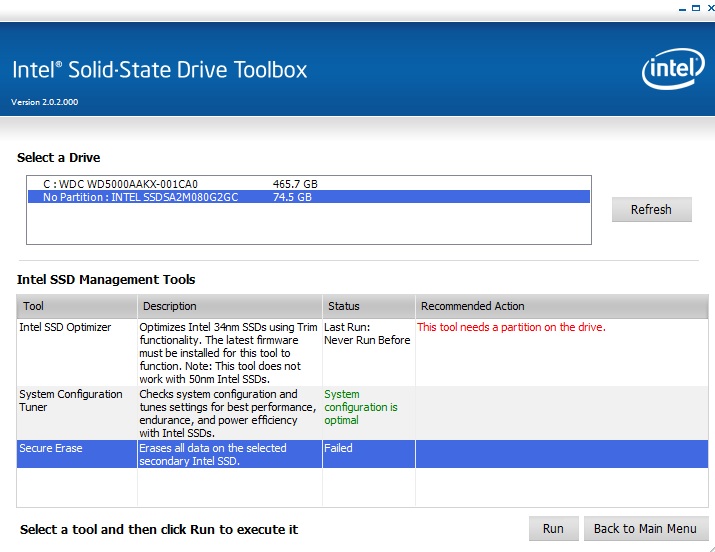This screenshot has width=715, height=552.
Task: Go Back to Main Menu
Action: coord(645,528)
